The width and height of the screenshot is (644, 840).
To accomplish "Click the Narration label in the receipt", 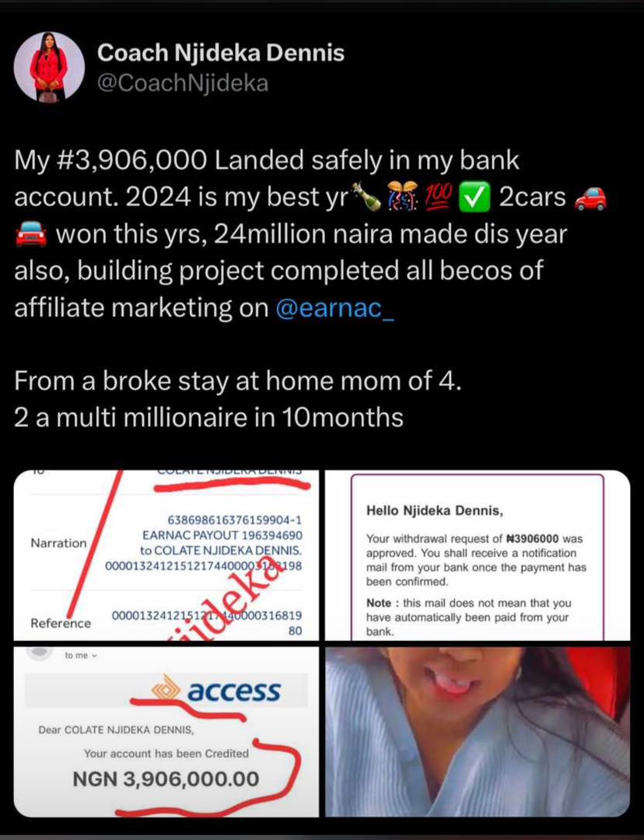I will (x=58, y=543).
